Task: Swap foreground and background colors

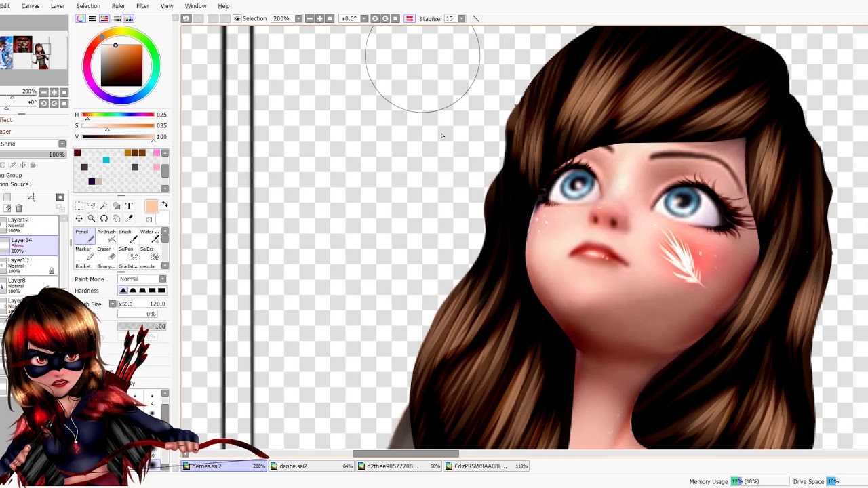Action: click(165, 205)
